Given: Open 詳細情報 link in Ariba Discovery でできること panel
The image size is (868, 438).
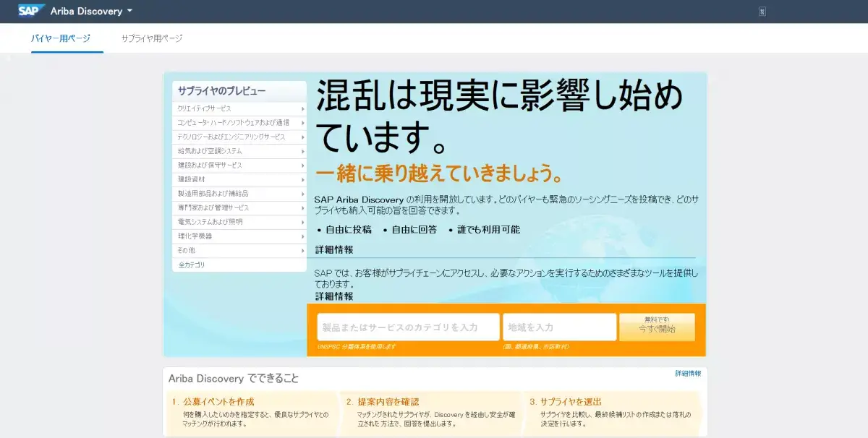Looking at the screenshot, I should [x=688, y=374].
